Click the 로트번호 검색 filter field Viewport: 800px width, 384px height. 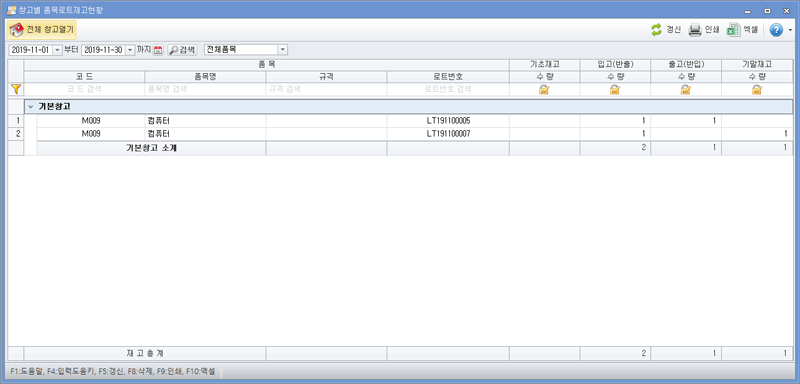coord(448,89)
